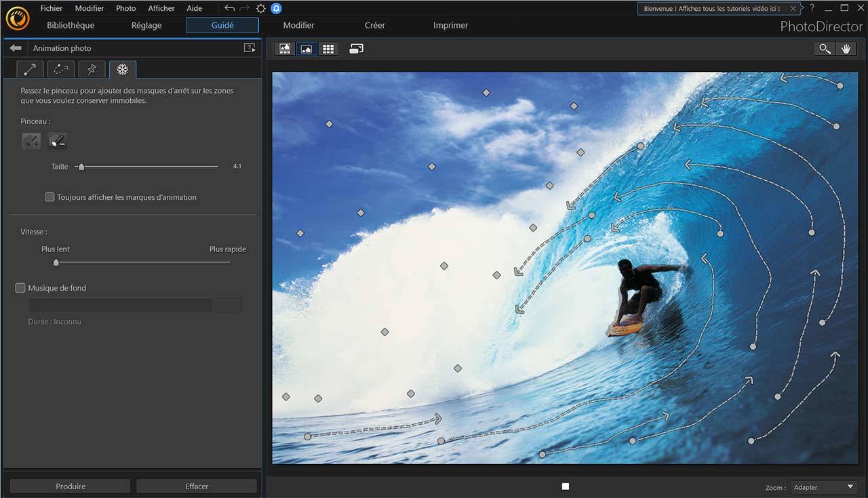Enable 'Toujours afficher les marques d'animation' checkbox
The image size is (868, 498).
pos(50,197)
